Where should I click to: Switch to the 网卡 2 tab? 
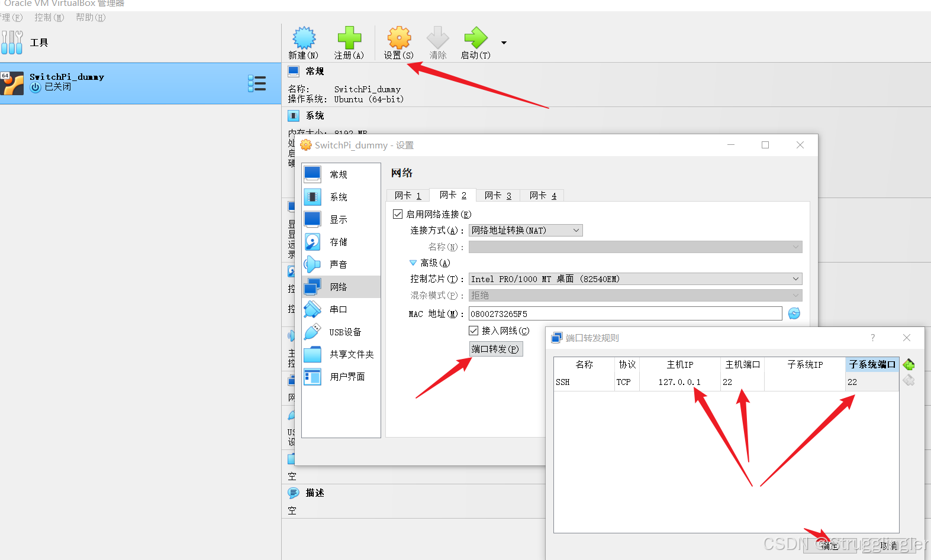pyautogui.click(x=453, y=195)
